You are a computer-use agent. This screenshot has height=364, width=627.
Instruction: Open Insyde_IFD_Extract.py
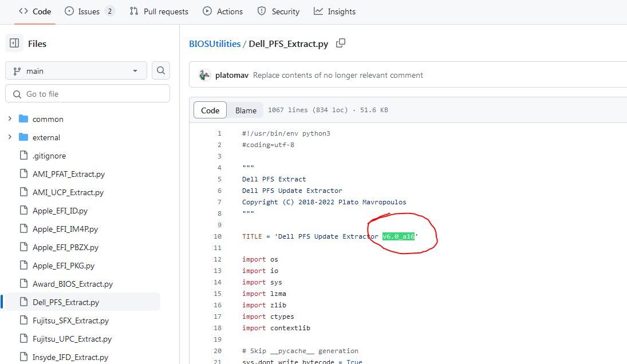(70, 358)
